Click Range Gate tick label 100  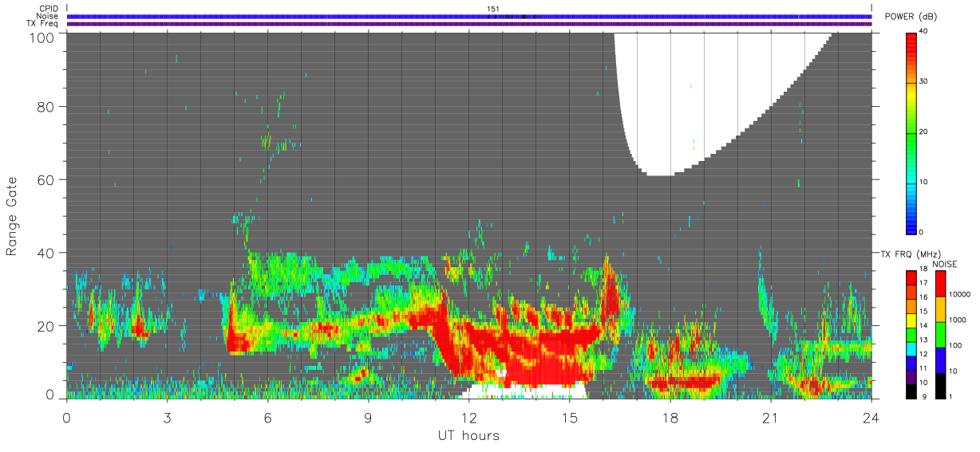tap(41, 37)
